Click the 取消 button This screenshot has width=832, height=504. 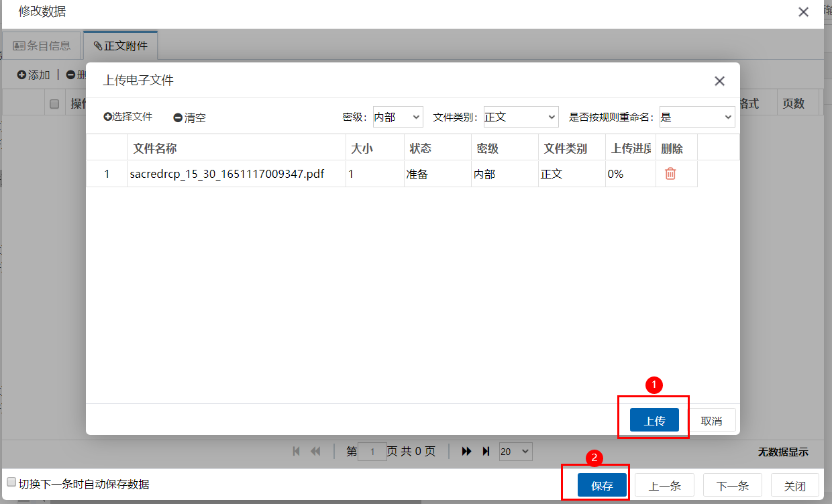(x=711, y=421)
